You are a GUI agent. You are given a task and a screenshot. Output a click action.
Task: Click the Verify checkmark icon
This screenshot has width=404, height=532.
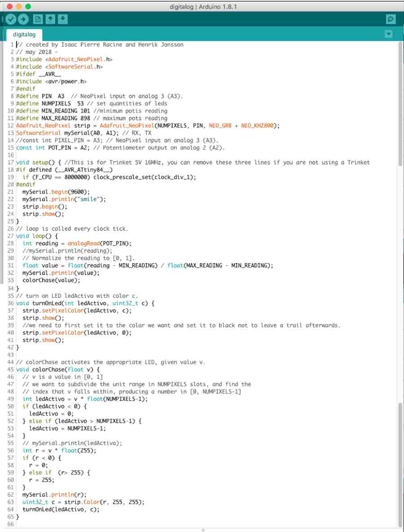point(11,19)
